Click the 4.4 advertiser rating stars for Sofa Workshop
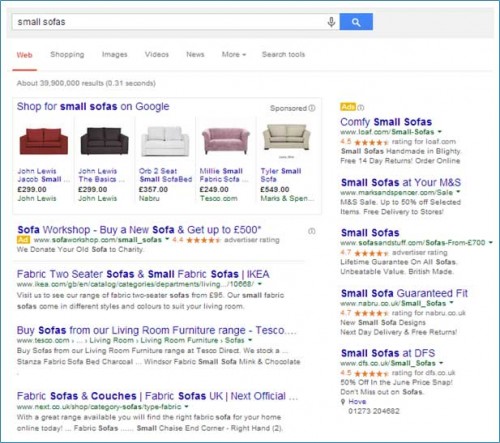The width and height of the screenshot is (500, 443). [204, 240]
